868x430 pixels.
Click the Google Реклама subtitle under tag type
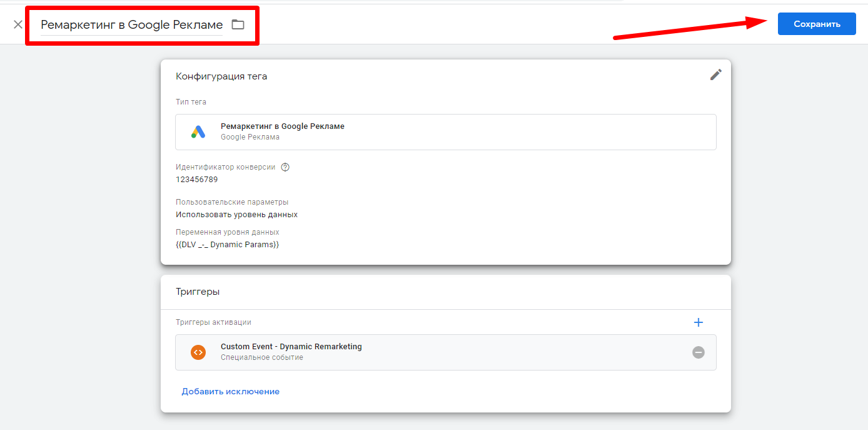pyautogui.click(x=250, y=137)
